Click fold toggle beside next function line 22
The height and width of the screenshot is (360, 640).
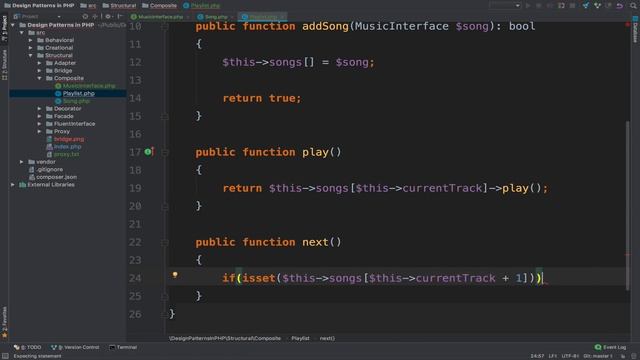164,242
